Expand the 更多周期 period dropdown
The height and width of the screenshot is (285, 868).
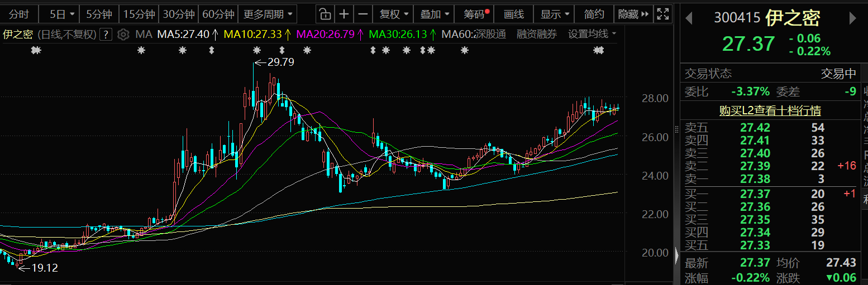click(x=268, y=14)
